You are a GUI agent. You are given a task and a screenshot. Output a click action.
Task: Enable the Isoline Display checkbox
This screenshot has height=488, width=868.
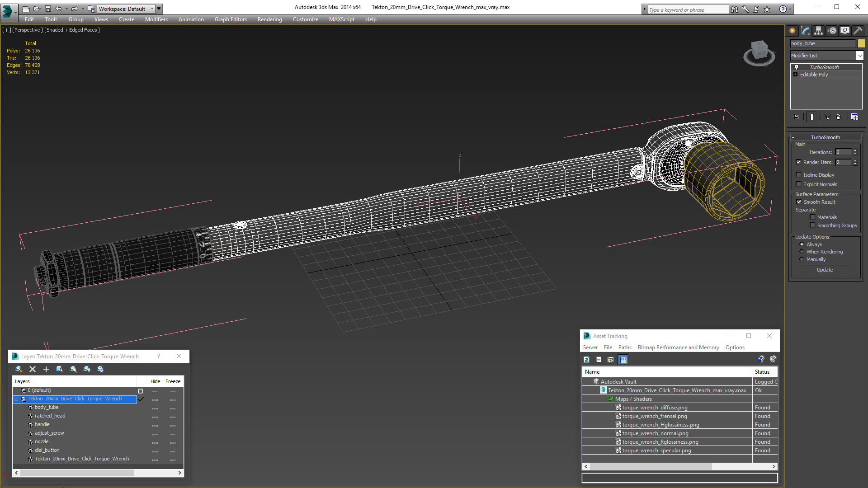pos(798,175)
